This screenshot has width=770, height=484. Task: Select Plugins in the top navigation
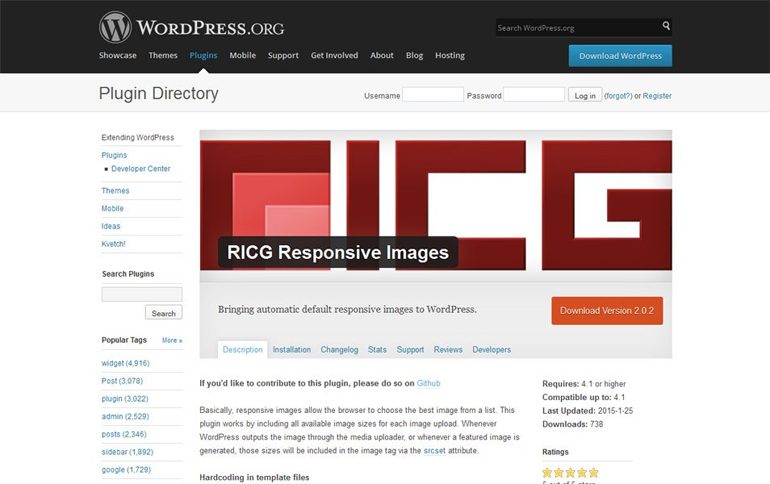pos(203,55)
